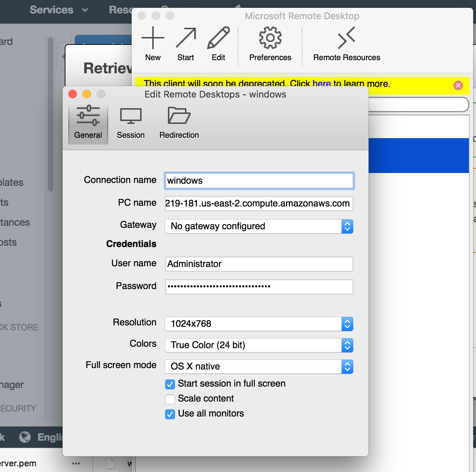Viewport: 476px width, 472px height.
Task: Click the User name field
Action: pos(259,264)
